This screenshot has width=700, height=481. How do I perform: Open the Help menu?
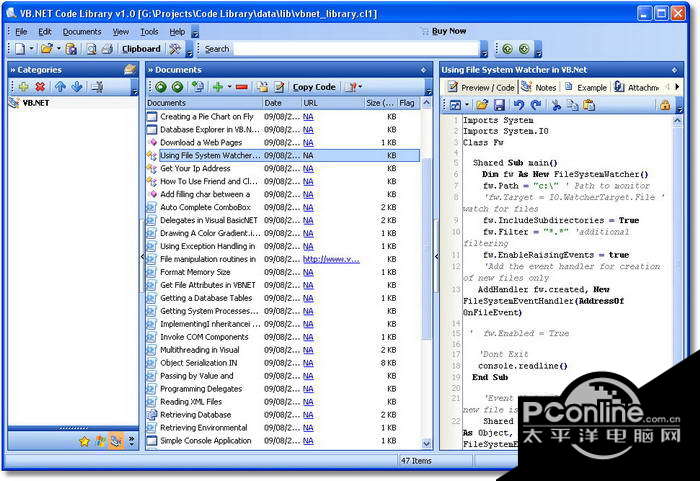click(177, 32)
